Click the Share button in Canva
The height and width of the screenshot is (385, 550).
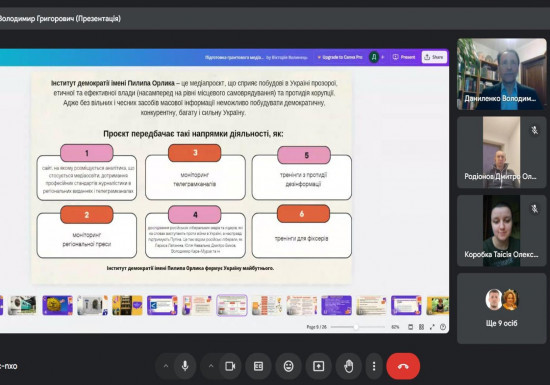(x=434, y=57)
